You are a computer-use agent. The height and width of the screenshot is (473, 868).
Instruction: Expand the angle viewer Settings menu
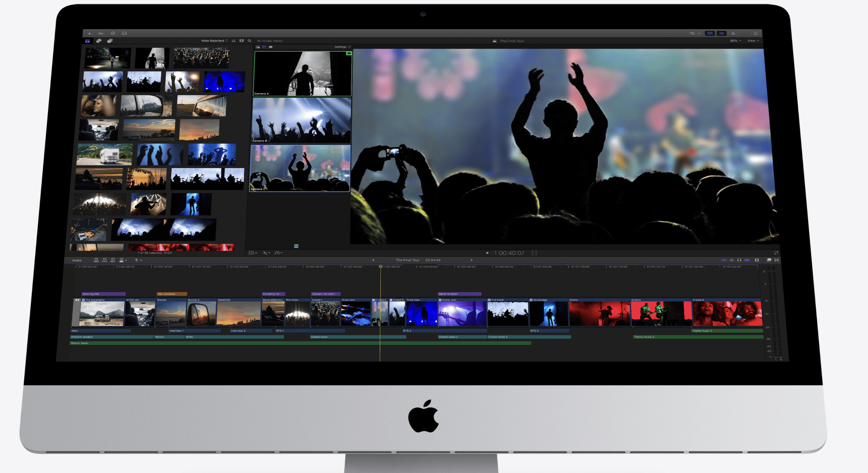click(x=342, y=47)
